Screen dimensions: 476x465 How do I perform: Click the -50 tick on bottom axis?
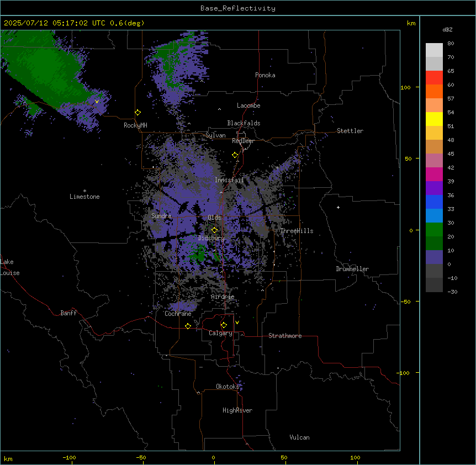tap(141, 457)
